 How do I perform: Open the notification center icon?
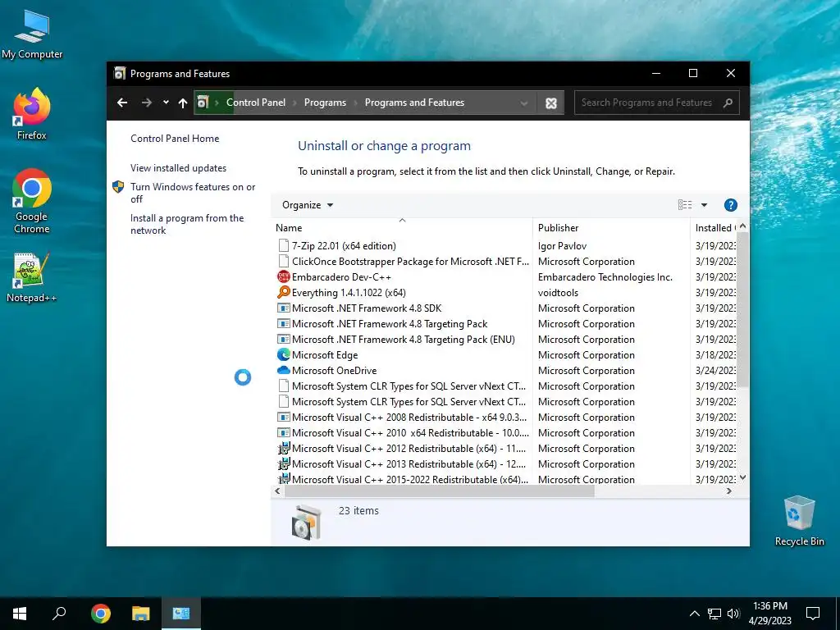(813, 614)
